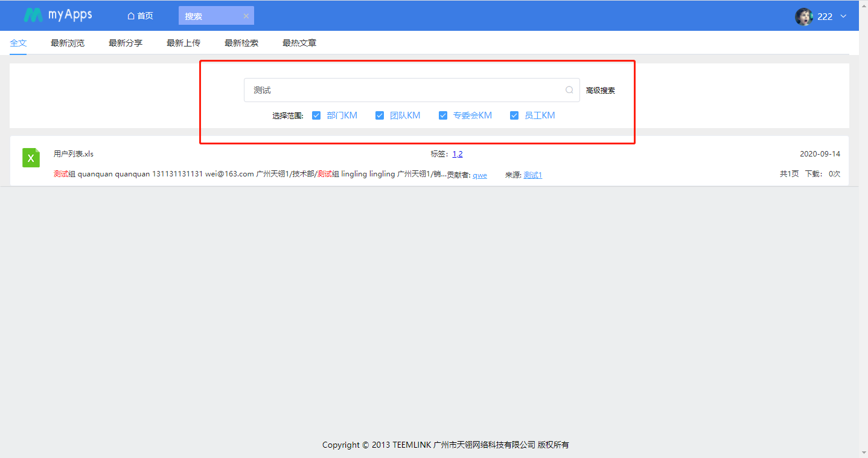Switch to the 最新上传 tab
868x458 pixels.
pos(183,43)
